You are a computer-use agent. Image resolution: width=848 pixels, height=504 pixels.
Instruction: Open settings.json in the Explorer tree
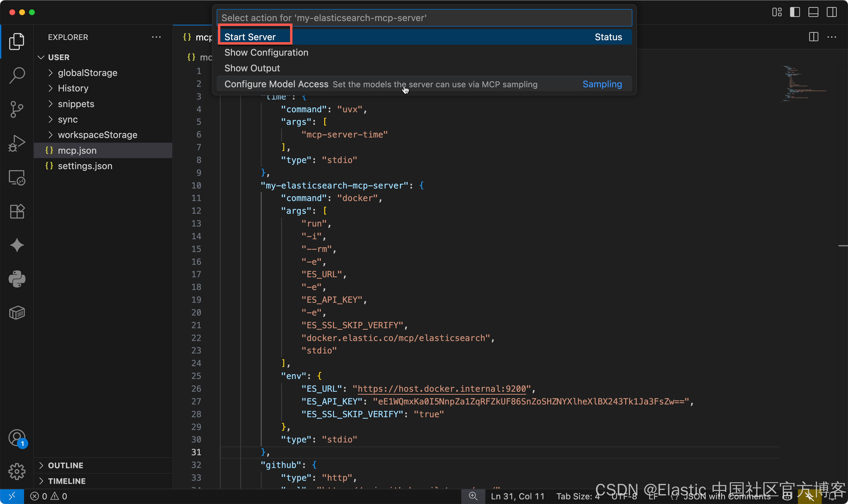(x=103, y=166)
